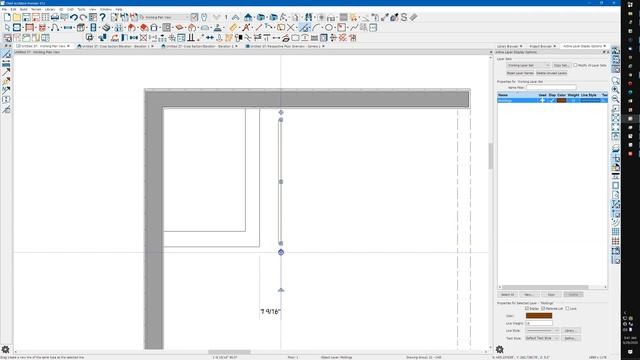Toggle the Materials List checkbox
Screen dimensions: 640x360
click(x=543, y=309)
